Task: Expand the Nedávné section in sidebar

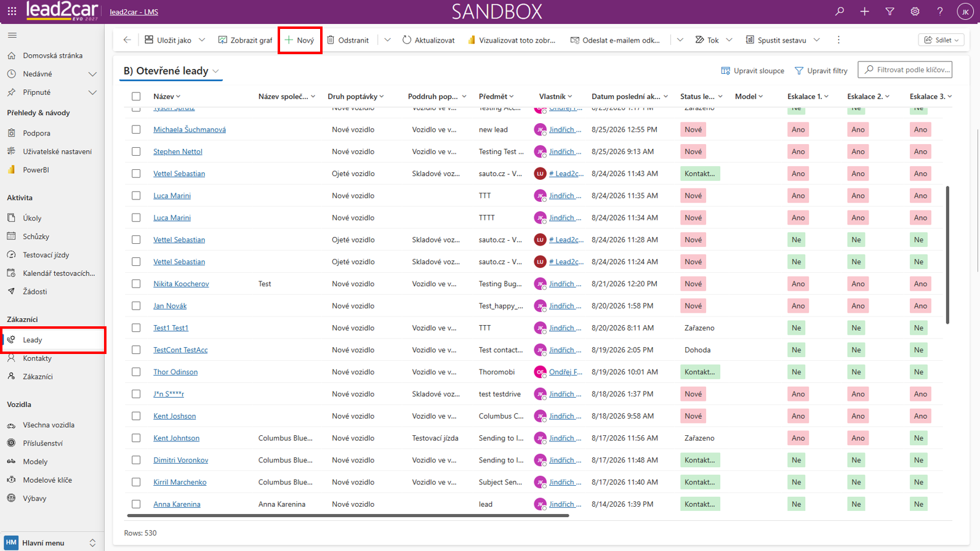Action: (92, 74)
